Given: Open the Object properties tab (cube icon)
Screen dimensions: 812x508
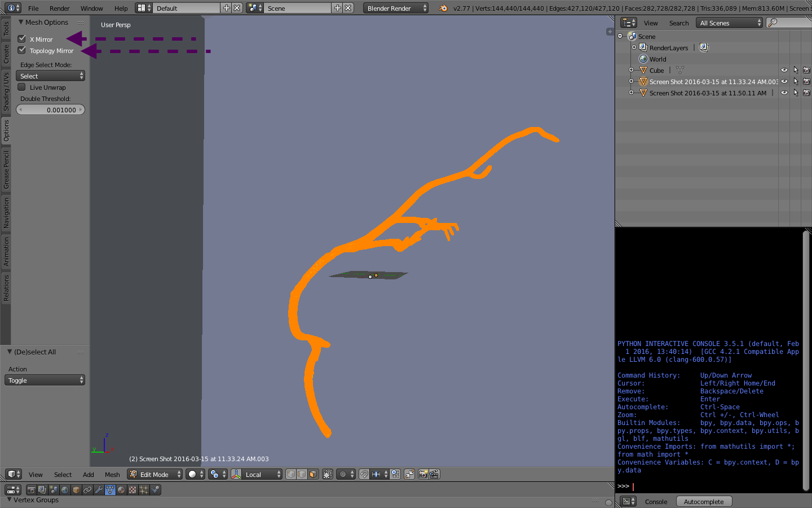Looking at the screenshot, I should click(x=76, y=490).
